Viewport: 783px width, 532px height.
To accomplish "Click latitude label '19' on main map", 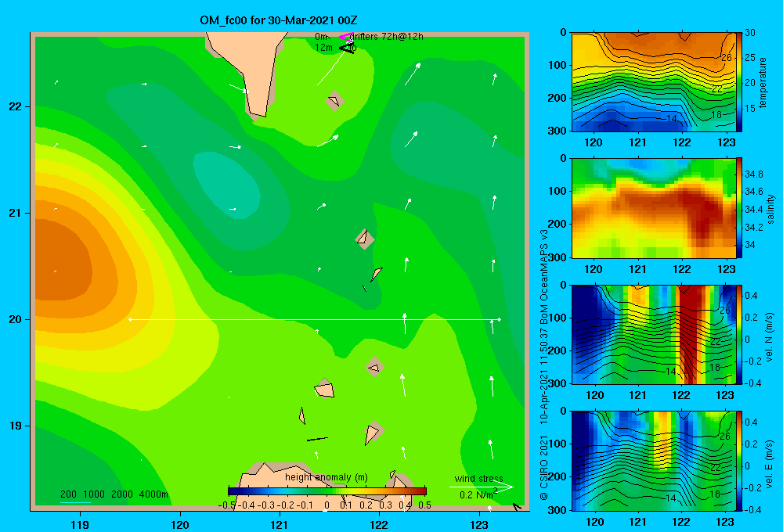I will point(16,426).
